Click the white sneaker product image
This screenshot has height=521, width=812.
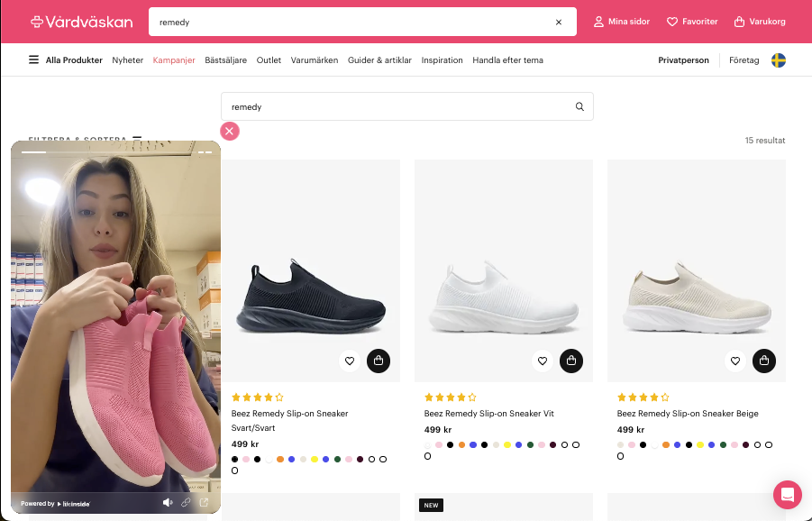pyautogui.click(x=504, y=270)
